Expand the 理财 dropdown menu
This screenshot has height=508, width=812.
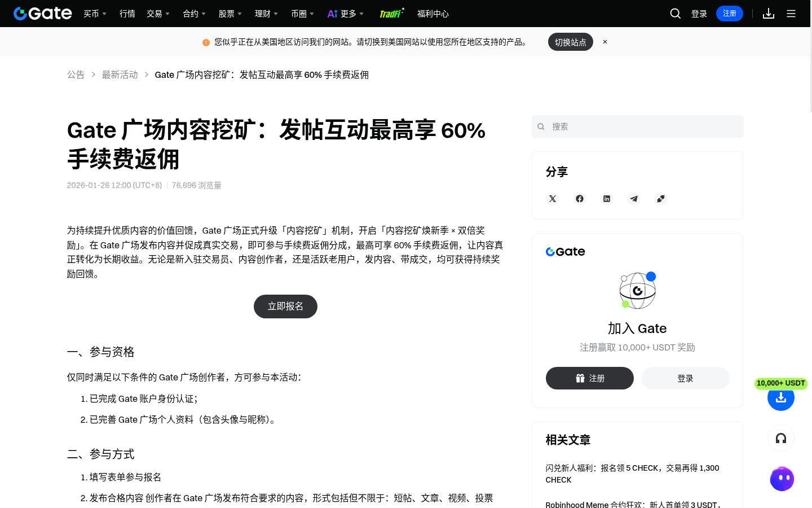(x=267, y=14)
